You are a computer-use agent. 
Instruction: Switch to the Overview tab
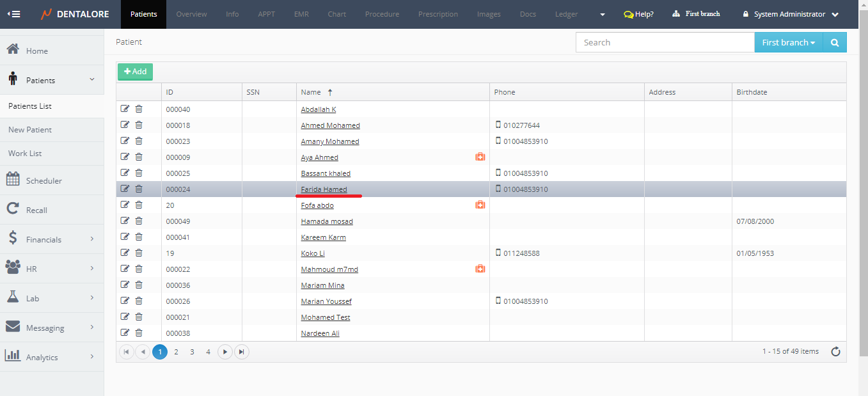[x=191, y=14]
